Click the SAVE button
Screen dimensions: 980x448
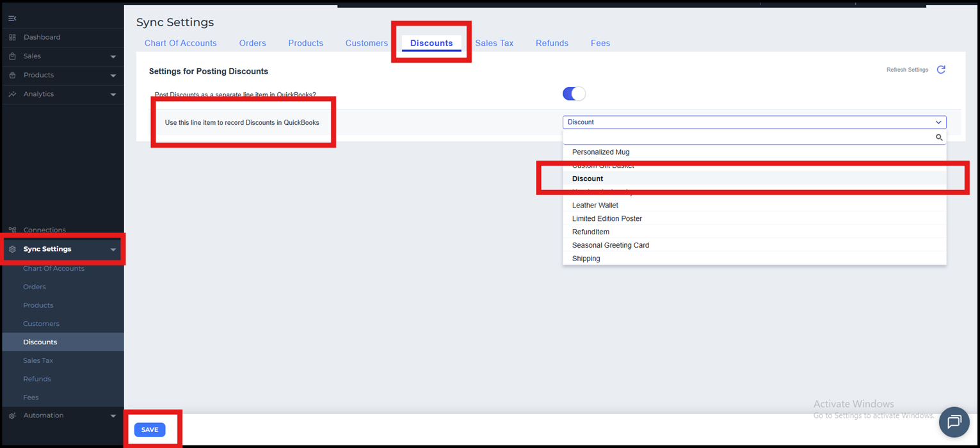(150, 429)
